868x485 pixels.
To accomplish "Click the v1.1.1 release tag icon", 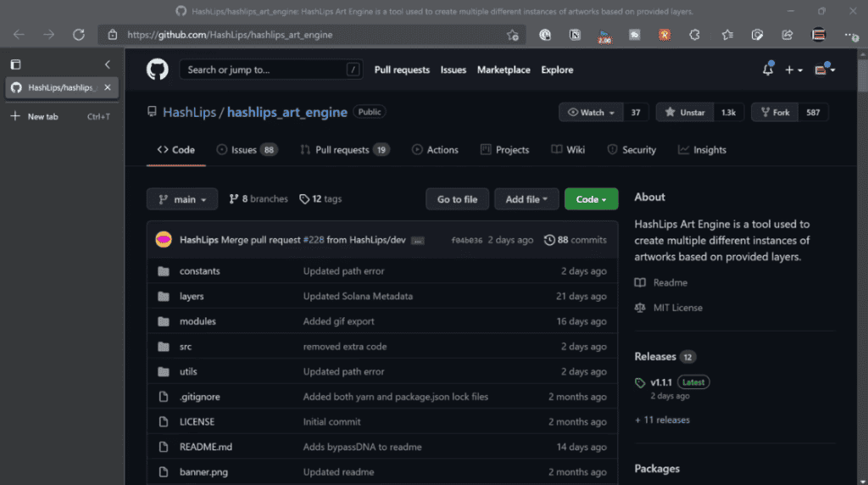I will pyautogui.click(x=640, y=382).
